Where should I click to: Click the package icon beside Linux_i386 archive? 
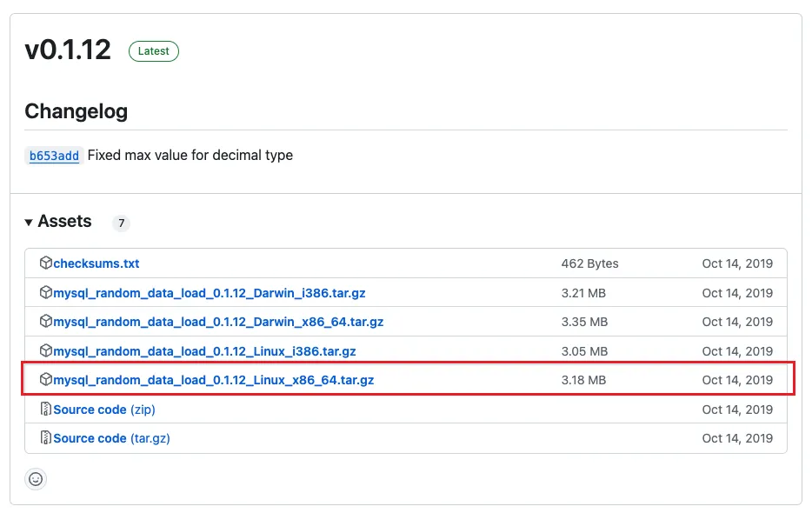click(45, 351)
